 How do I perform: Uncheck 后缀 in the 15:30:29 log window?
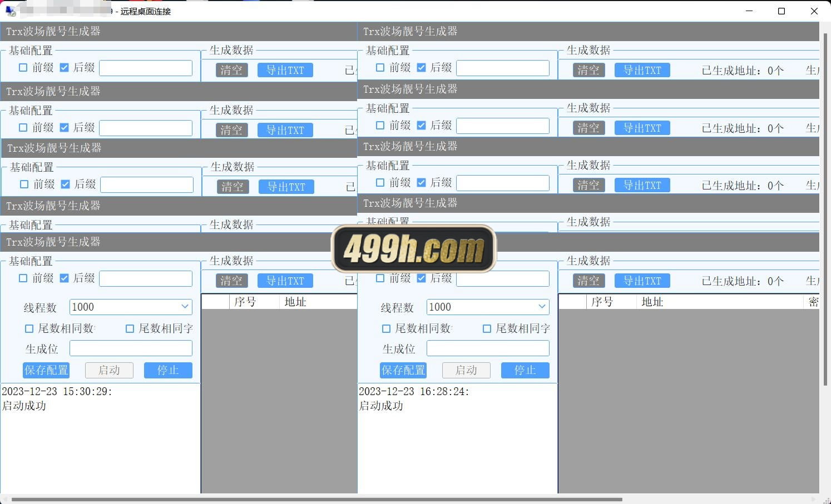coord(64,278)
